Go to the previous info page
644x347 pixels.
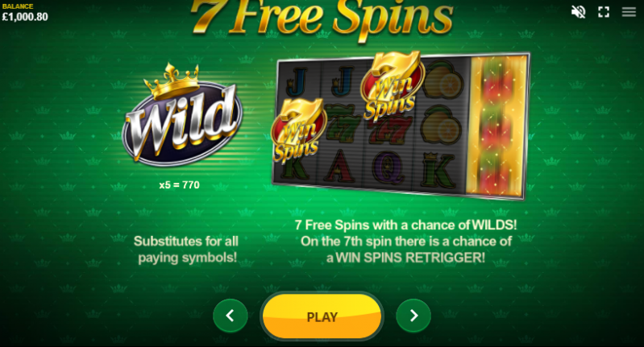(x=231, y=316)
